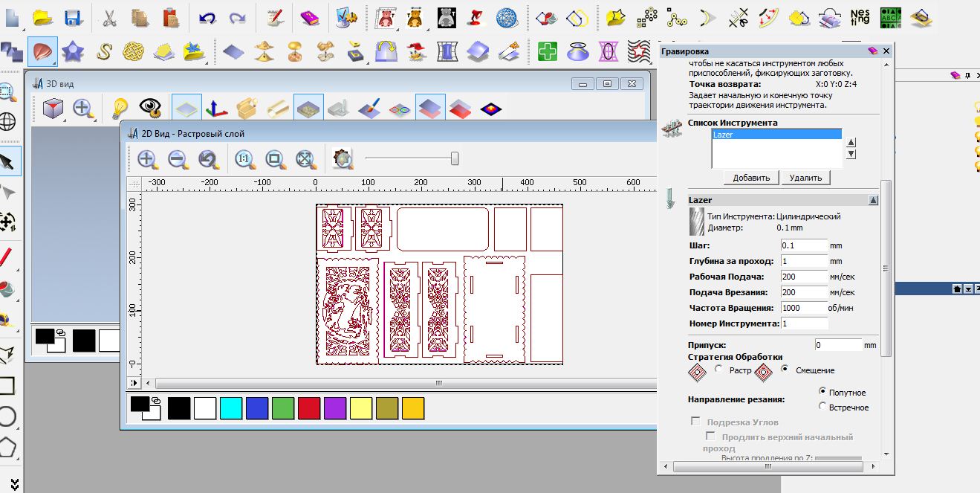
Task: Click the colour shade relief icon in 3D view
Action: point(491,109)
